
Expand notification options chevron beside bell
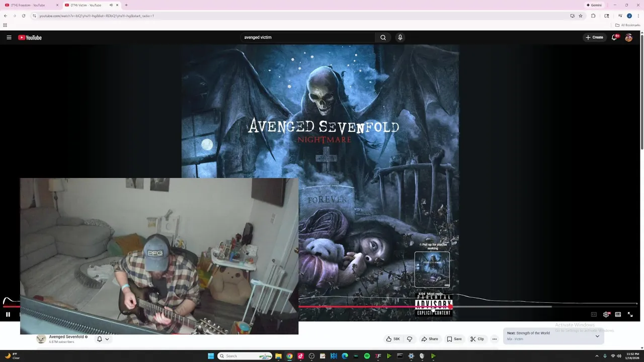pyautogui.click(x=107, y=339)
